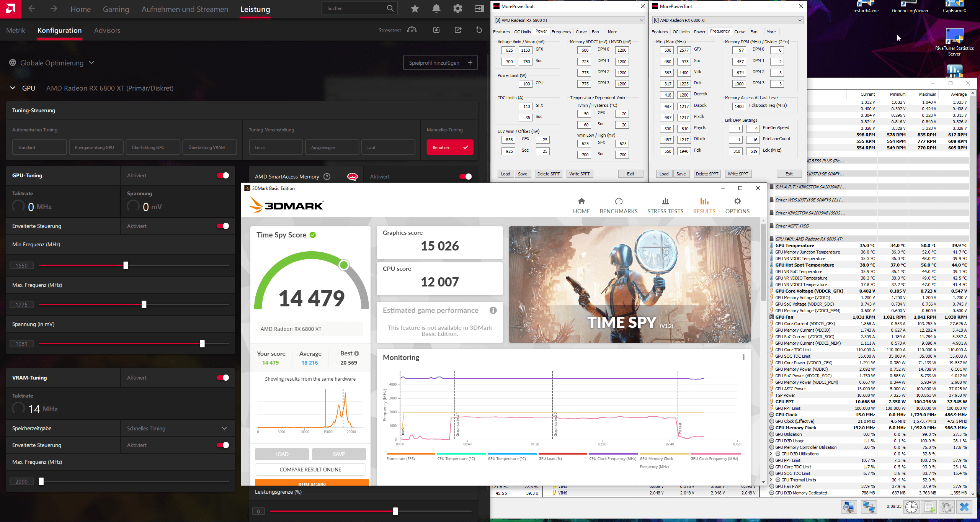Viewport: 980px width, 522px height.
Task: Toggle the VRAM-Tuning switch
Action: pyautogui.click(x=223, y=378)
